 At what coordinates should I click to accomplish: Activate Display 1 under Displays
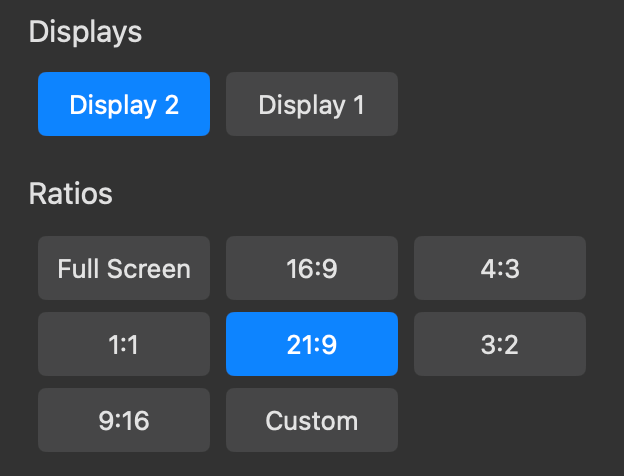[x=312, y=104]
